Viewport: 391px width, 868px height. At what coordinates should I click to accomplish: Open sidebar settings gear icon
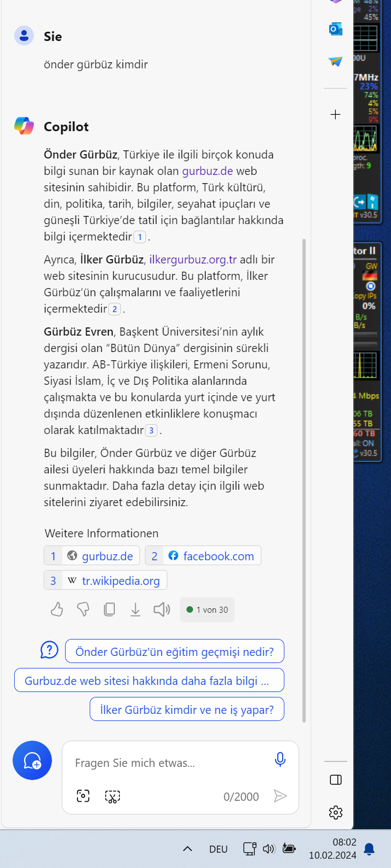click(x=336, y=812)
